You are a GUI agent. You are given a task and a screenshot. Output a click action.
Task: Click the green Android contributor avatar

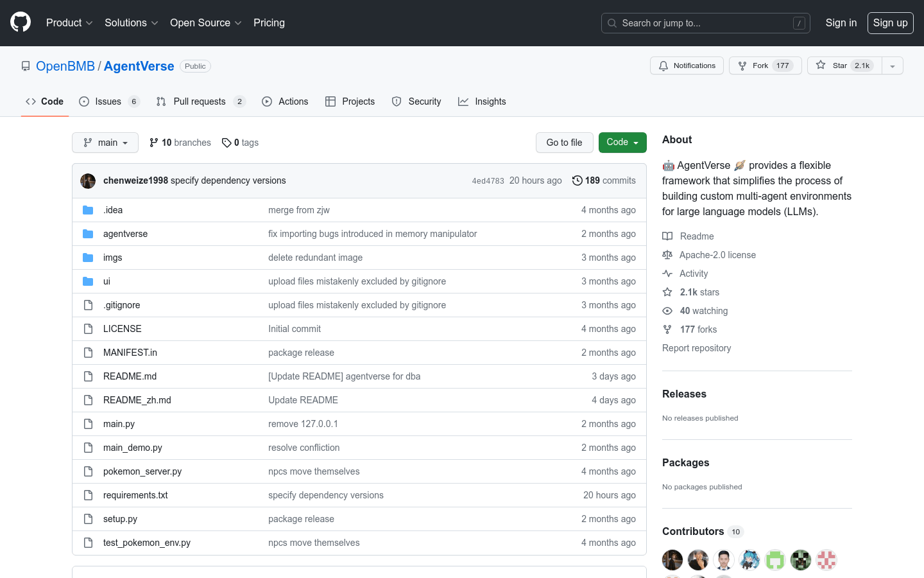(x=775, y=560)
